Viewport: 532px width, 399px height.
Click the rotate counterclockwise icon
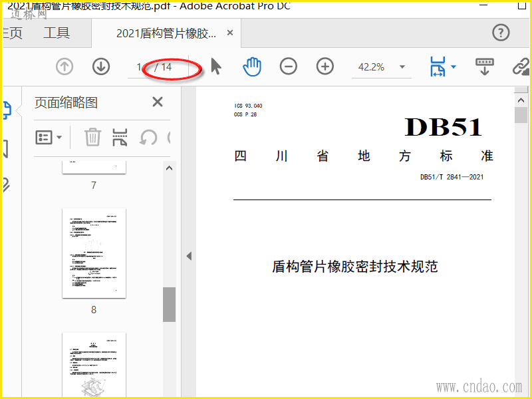coord(148,138)
